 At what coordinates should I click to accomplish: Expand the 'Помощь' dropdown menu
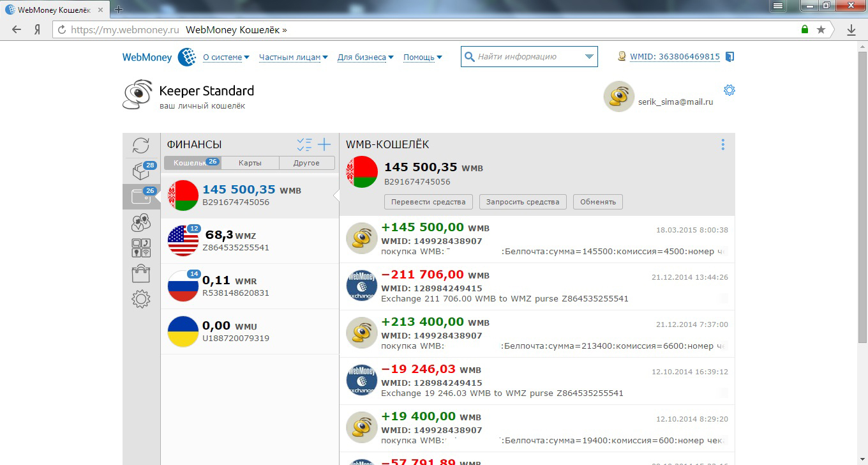[x=423, y=57]
